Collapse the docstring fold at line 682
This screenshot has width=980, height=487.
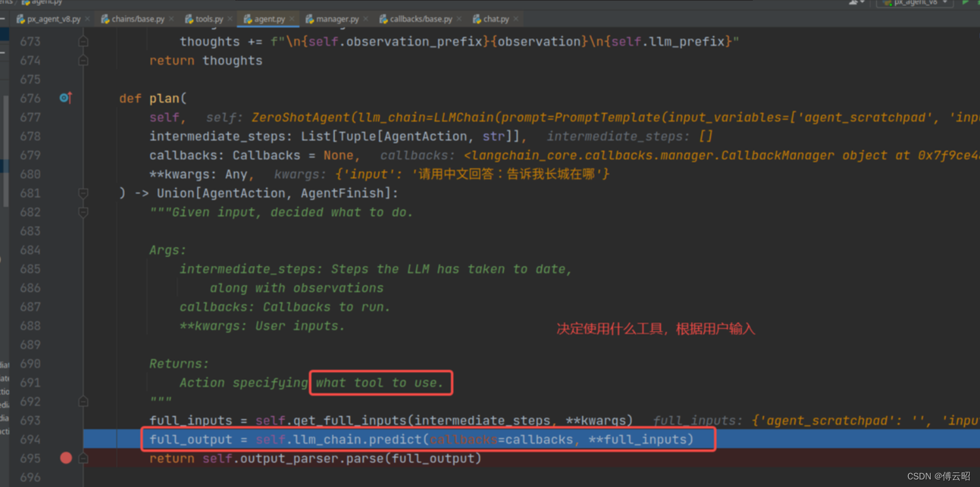point(83,212)
